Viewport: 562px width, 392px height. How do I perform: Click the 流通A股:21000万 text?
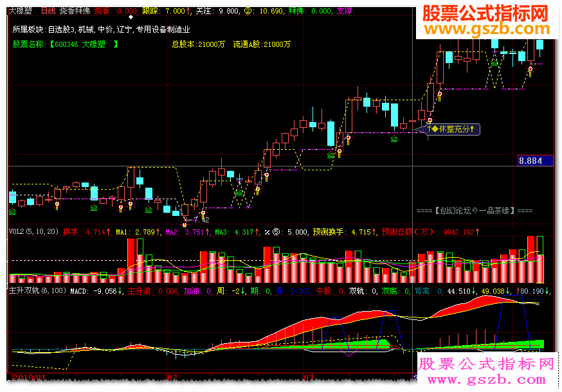(x=262, y=44)
